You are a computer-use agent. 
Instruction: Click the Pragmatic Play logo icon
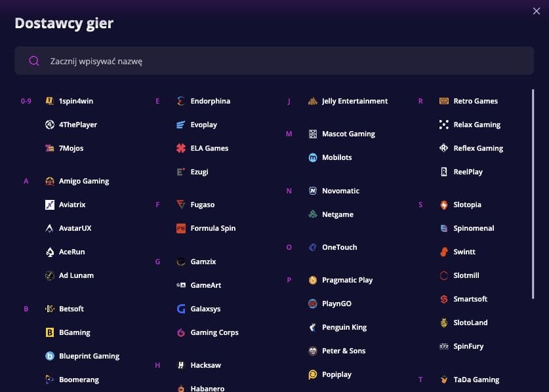click(313, 280)
